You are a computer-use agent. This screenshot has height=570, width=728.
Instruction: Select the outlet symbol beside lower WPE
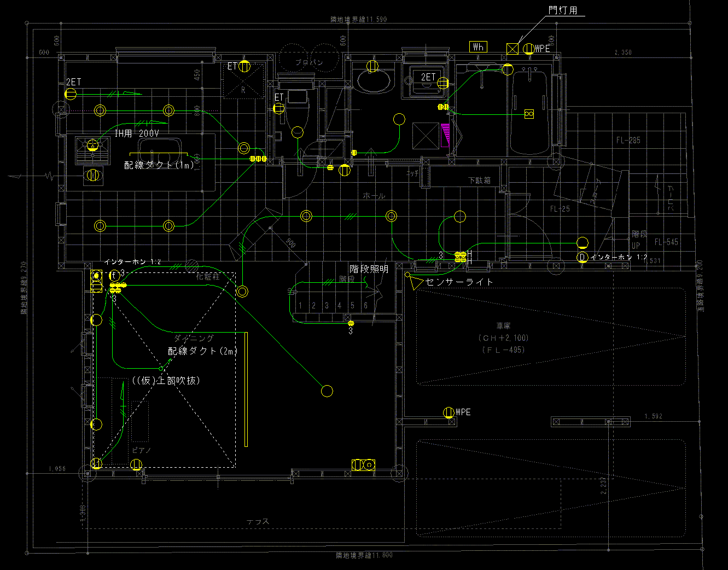coord(449,412)
